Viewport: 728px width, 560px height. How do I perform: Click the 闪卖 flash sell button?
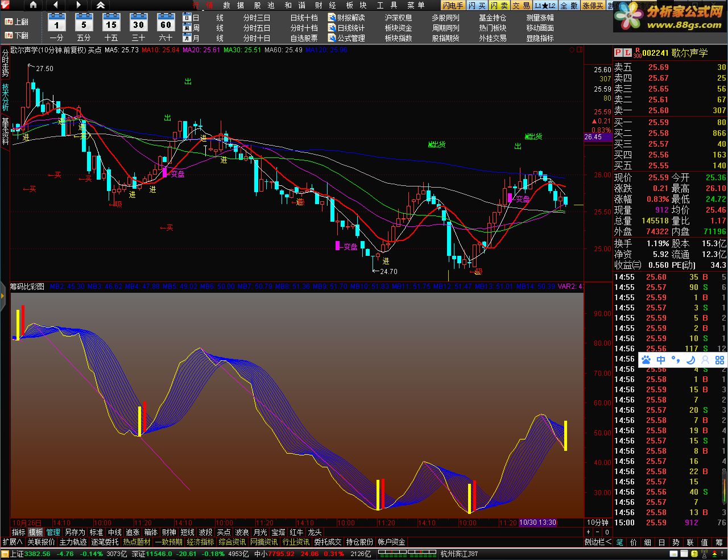coord(499,5)
